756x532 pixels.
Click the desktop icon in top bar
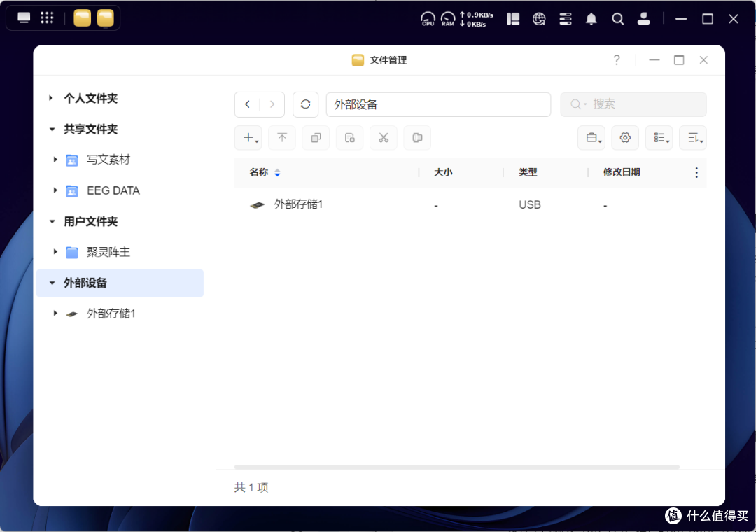pos(24,18)
